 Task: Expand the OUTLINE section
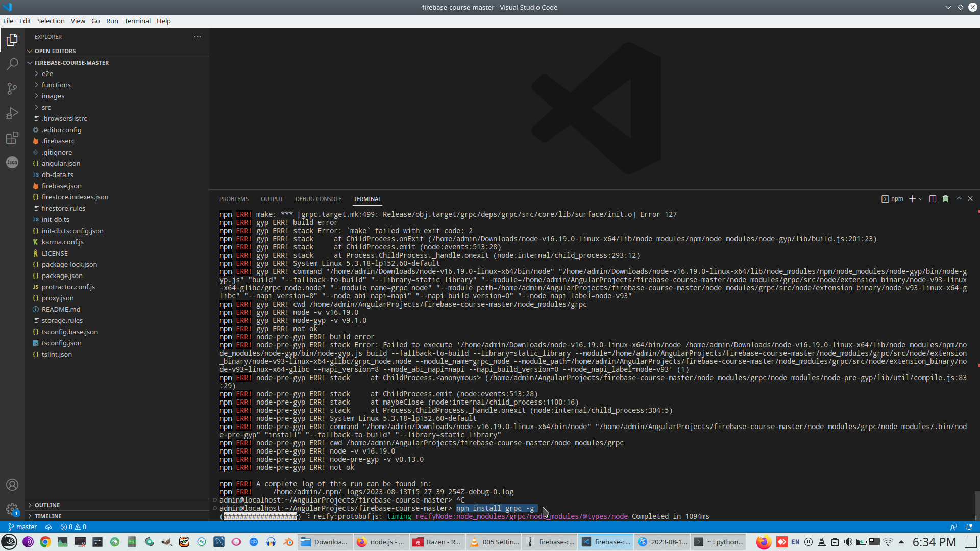[47, 505]
